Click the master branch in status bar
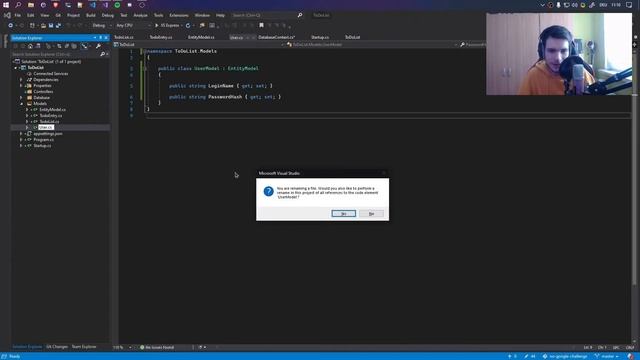The height and width of the screenshot is (360, 640). (607, 356)
